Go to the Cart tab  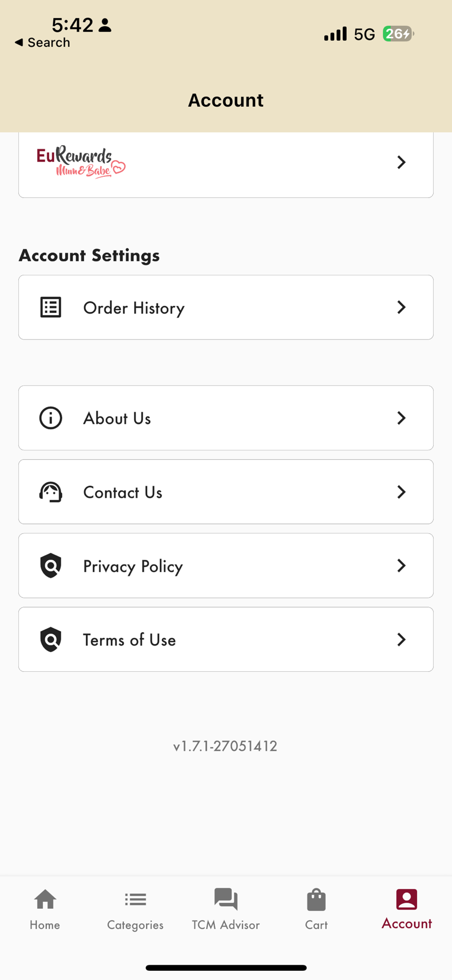click(316, 909)
